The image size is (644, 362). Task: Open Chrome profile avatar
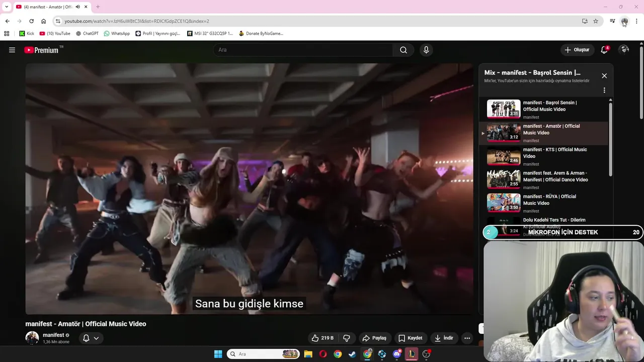pos(624,21)
